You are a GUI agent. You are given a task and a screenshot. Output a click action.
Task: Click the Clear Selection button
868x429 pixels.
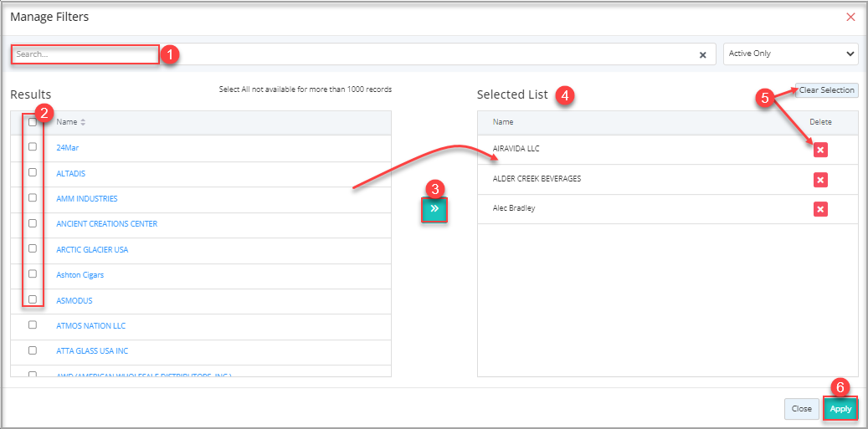[826, 90]
